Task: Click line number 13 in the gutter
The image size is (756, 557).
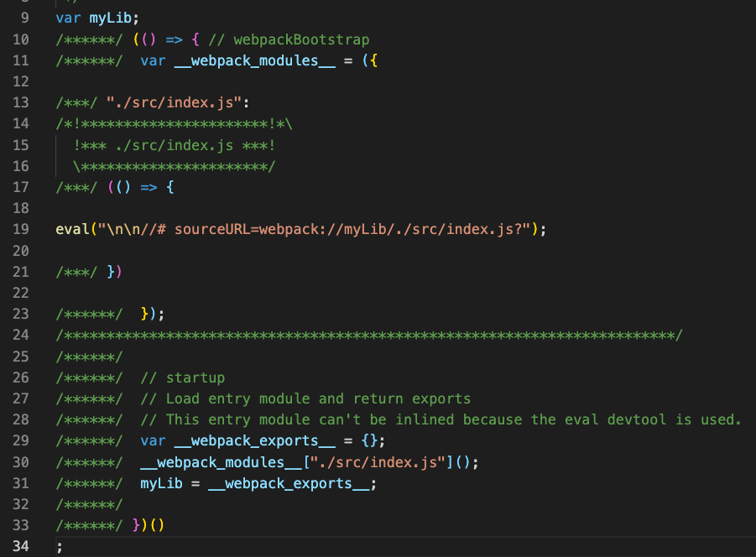Action: coord(20,102)
